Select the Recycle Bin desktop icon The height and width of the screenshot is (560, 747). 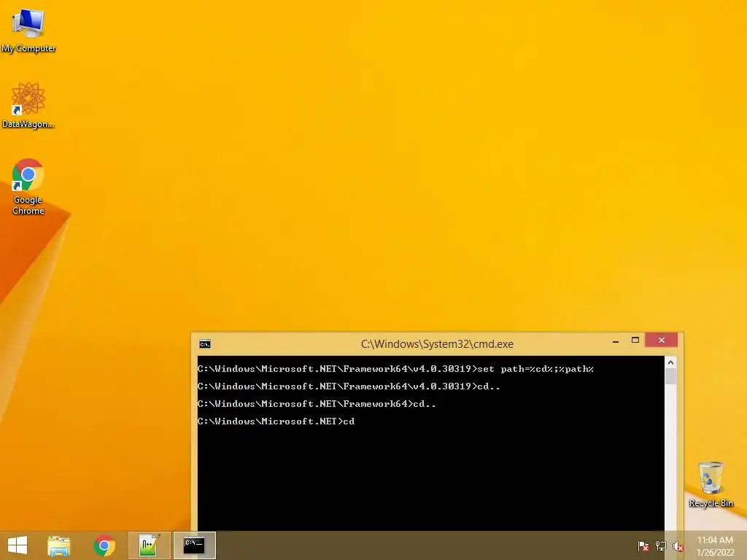pos(711,484)
